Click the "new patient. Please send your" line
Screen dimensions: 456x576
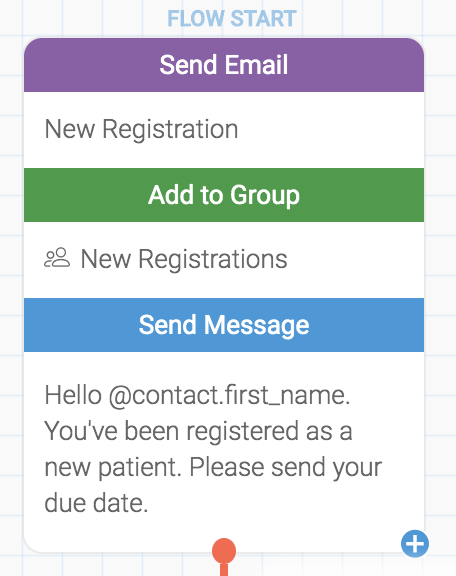pyautogui.click(x=213, y=468)
